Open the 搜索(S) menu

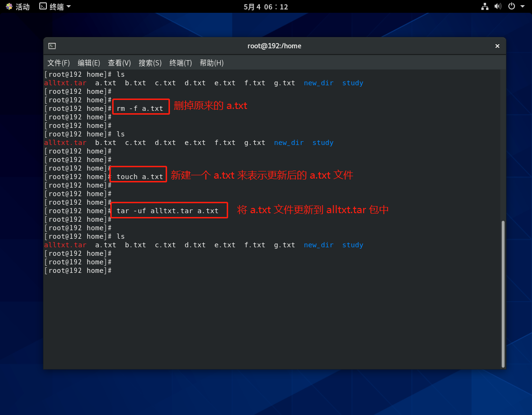[x=150, y=63]
